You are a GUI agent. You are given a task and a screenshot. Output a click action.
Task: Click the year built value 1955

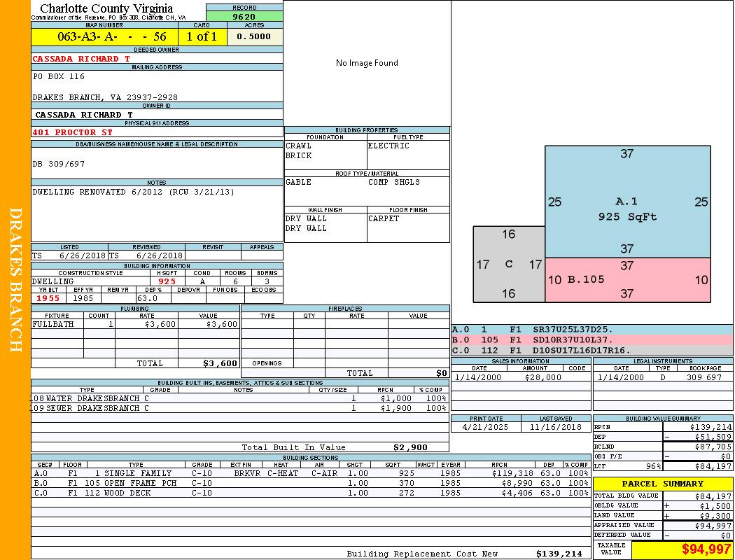[48, 298]
